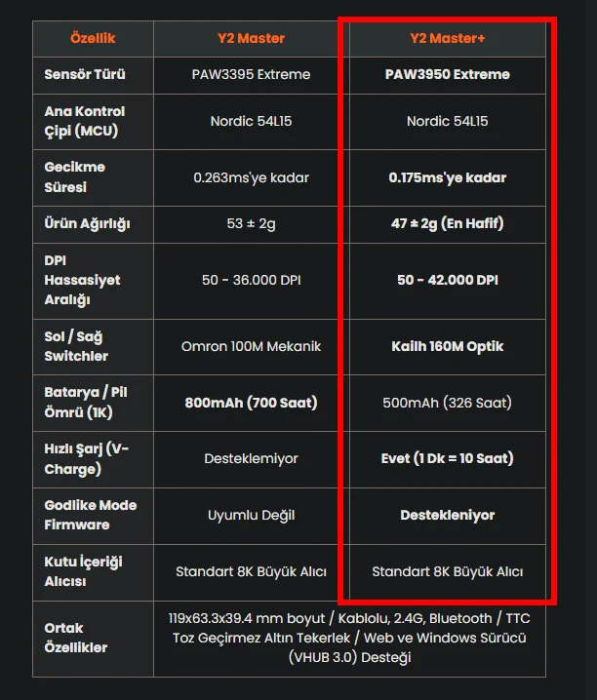This screenshot has width=597, height=700.
Task: Select the Y2 Master+ column header
Action: [448, 38]
